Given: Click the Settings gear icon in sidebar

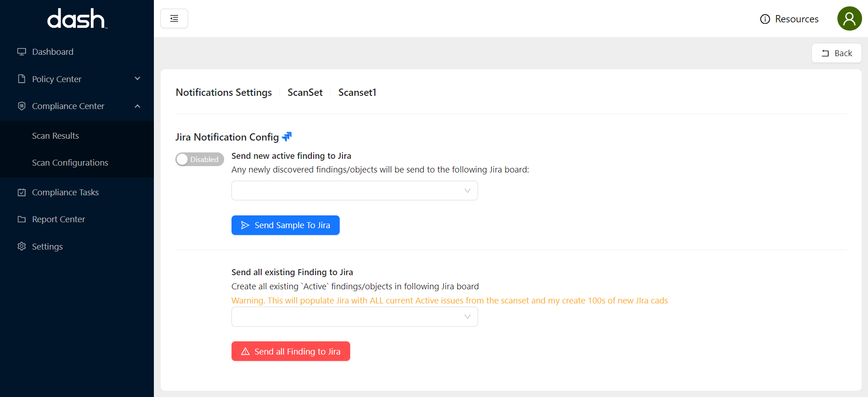Looking at the screenshot, I should (21, 246).
